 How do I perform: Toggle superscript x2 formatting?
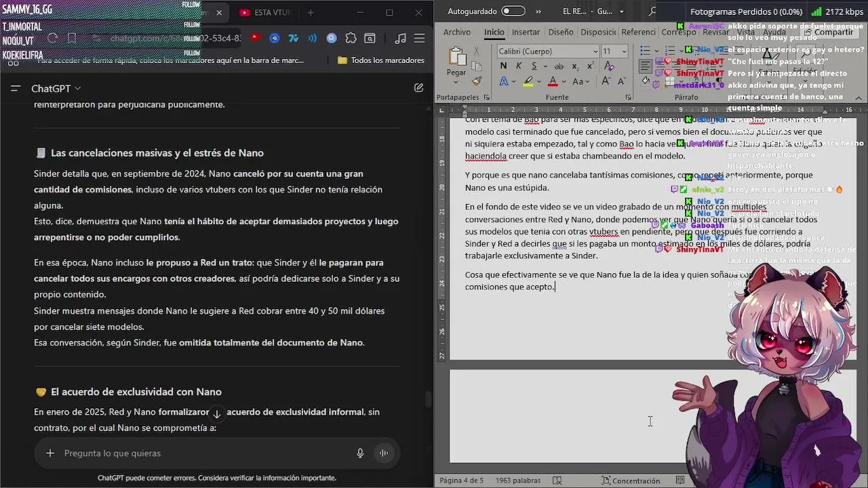589,66
